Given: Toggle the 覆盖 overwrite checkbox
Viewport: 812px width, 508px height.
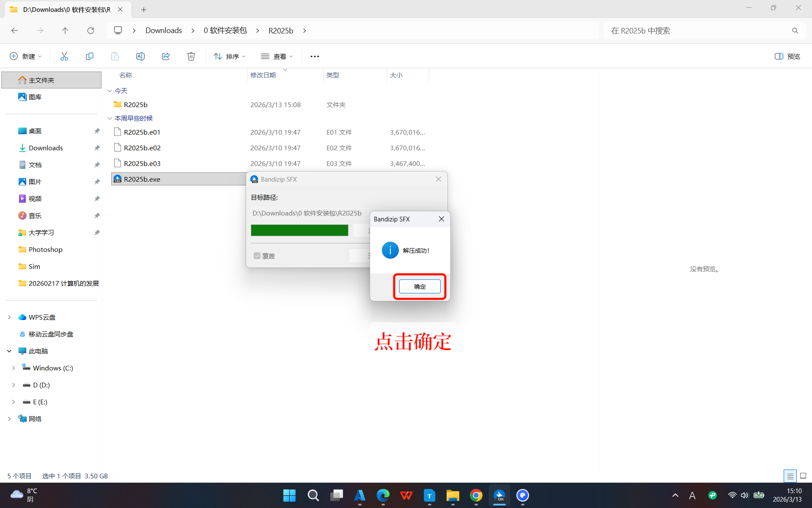Looking at the screenshot, I should [x=257, y=256].
